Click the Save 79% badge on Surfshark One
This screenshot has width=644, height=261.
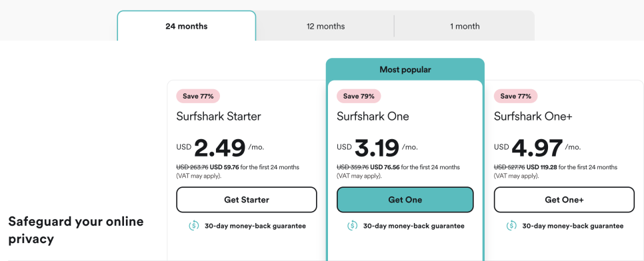coord(359,97)
